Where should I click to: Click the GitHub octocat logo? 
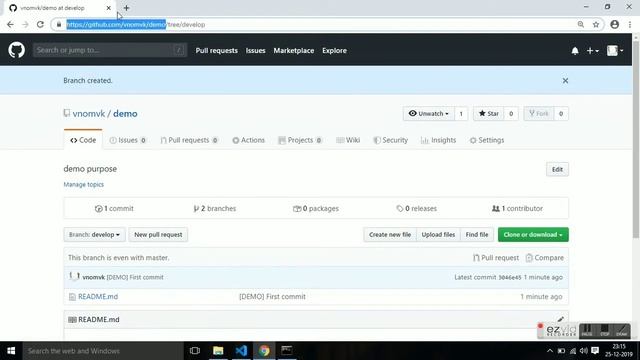(16, 50)
